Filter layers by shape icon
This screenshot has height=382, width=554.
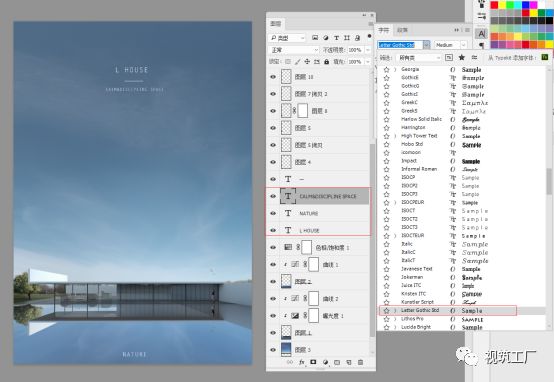[x=347, y=37]
